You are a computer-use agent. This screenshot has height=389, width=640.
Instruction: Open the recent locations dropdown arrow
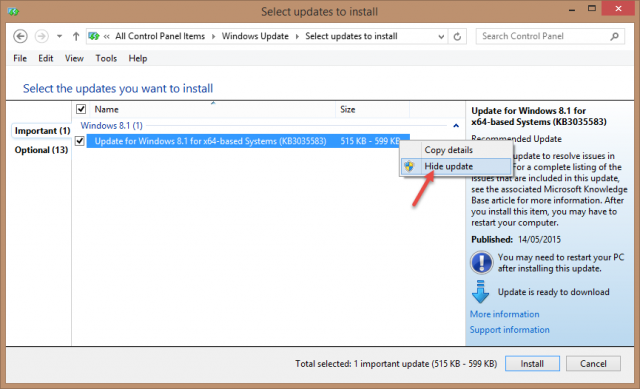60,36
